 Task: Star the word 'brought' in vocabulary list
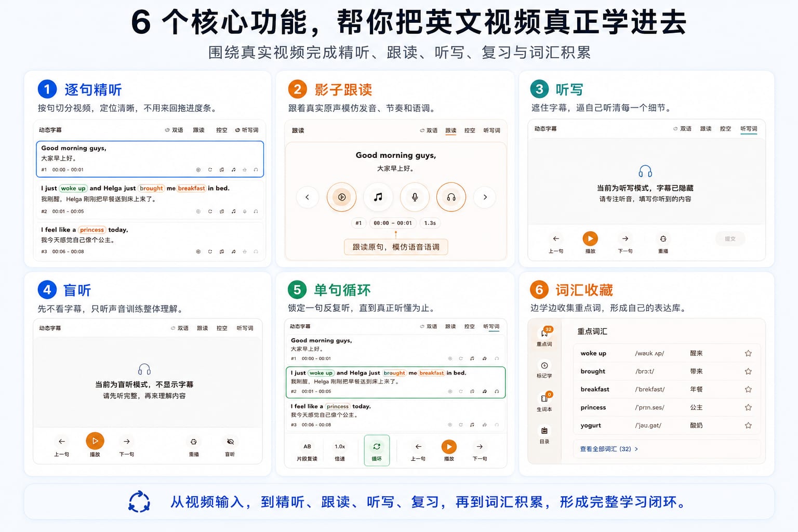click(x=748, y=371)
